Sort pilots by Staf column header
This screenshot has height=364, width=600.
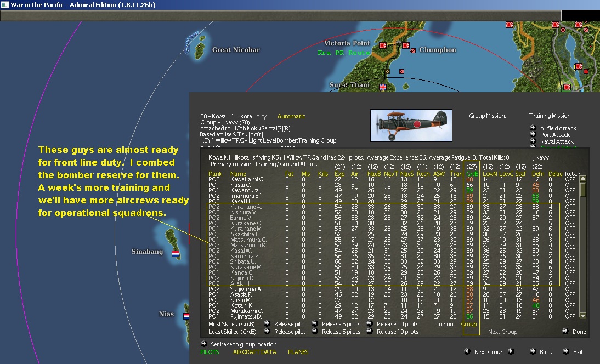pyautogui.click(x=520, y=174)
